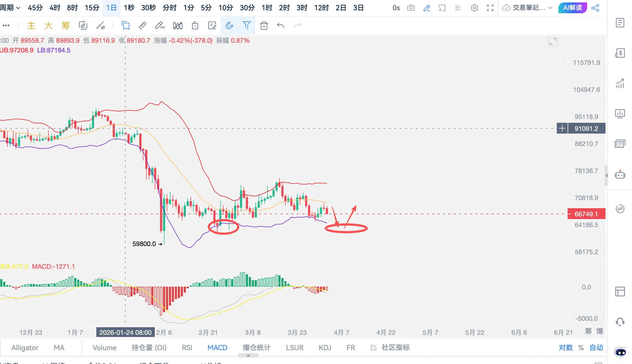Open the hexagon chart settings icon
Image resolution: width=632 pixels, height=364 pixels.
pyautogui.click(x=474, y=8)
